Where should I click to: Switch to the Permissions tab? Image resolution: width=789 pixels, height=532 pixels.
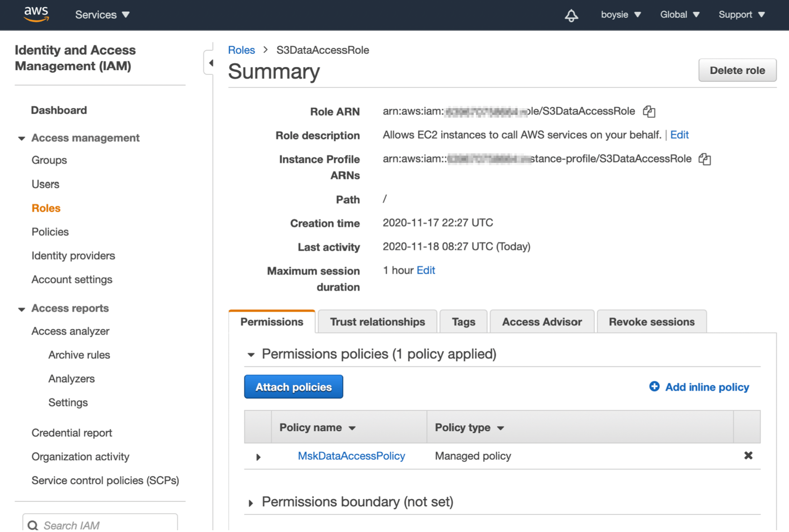tap(272, 322)
